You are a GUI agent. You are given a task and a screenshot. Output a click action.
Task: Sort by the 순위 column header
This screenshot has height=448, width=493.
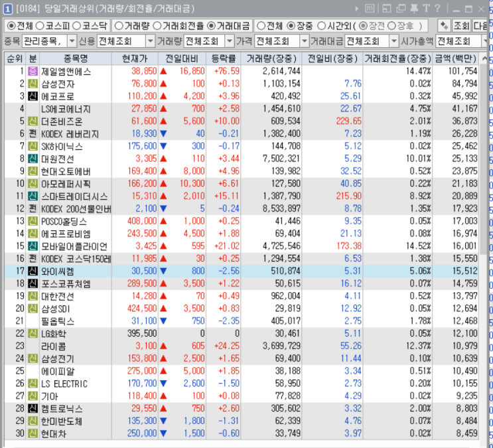pos(15,58)
